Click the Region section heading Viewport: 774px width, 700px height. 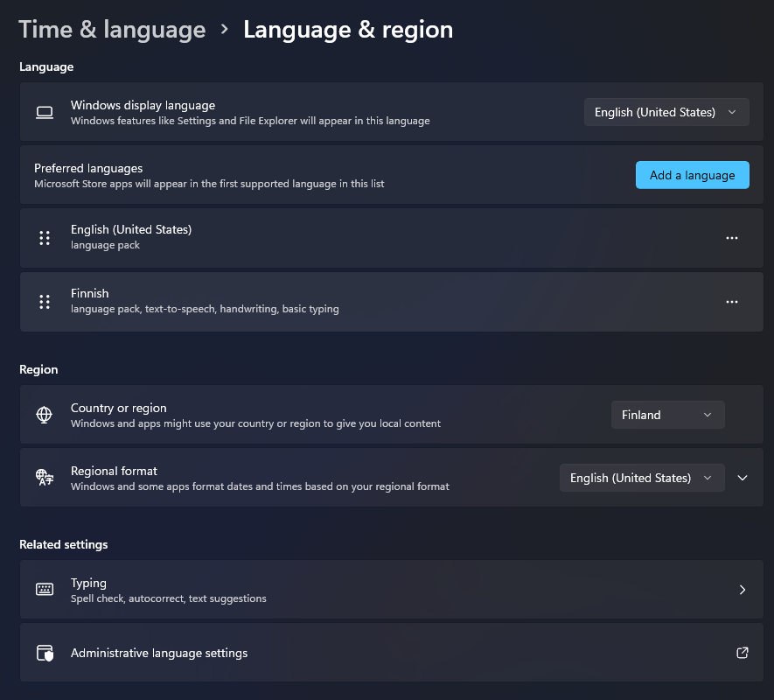(x=38, y=369)
